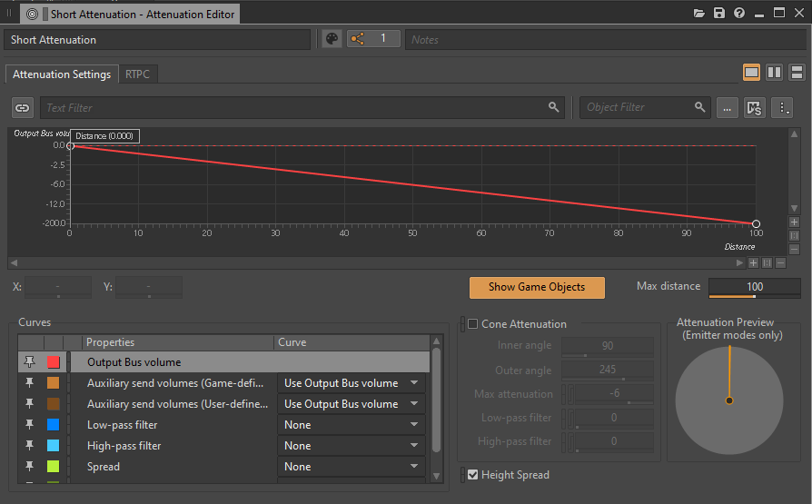Open the vertical dots options menu
Image resolution: width=812 pixels, height=504 pixels.
782,108
